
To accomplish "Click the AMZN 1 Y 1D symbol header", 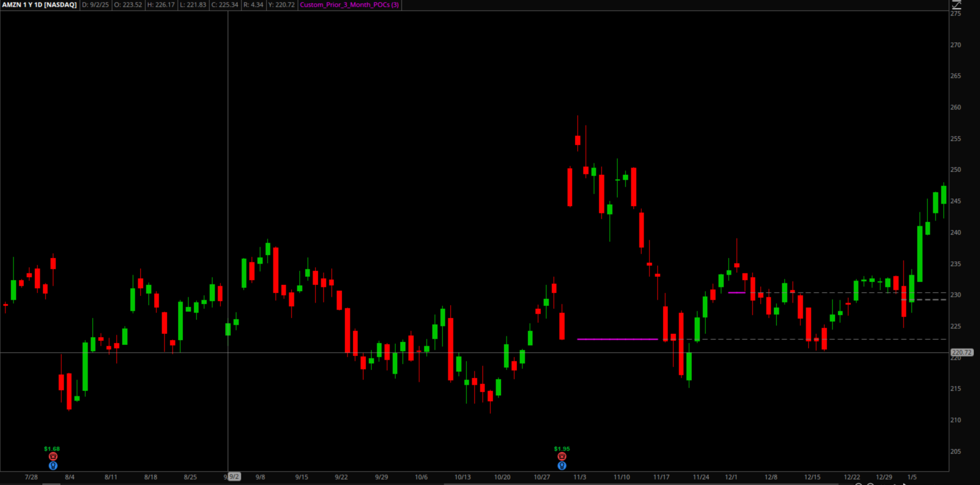I will 40,5.
